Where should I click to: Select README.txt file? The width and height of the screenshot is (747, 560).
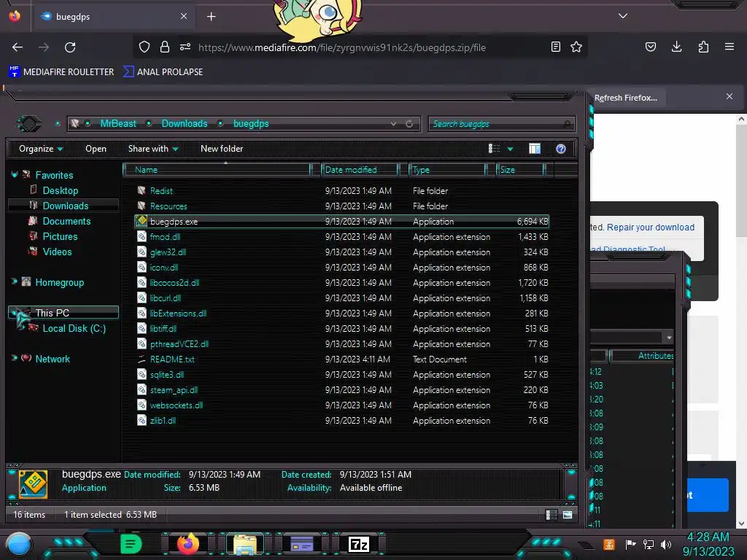point(172,359)
